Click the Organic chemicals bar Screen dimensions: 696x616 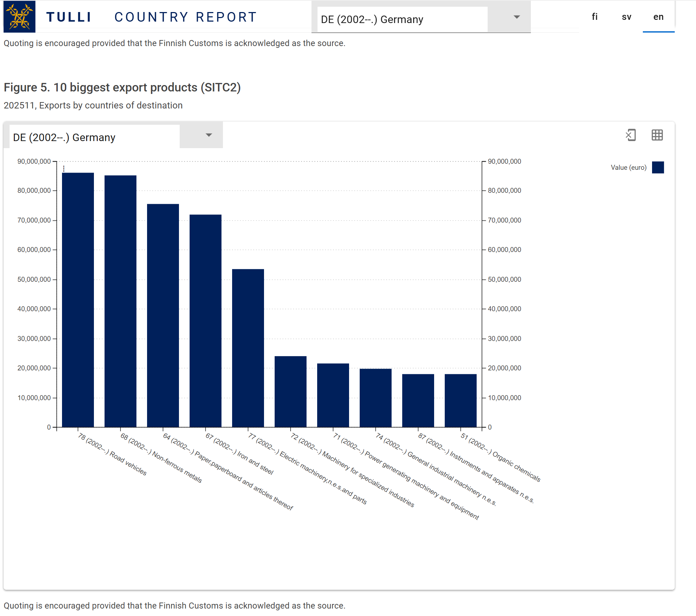[460, 401]
